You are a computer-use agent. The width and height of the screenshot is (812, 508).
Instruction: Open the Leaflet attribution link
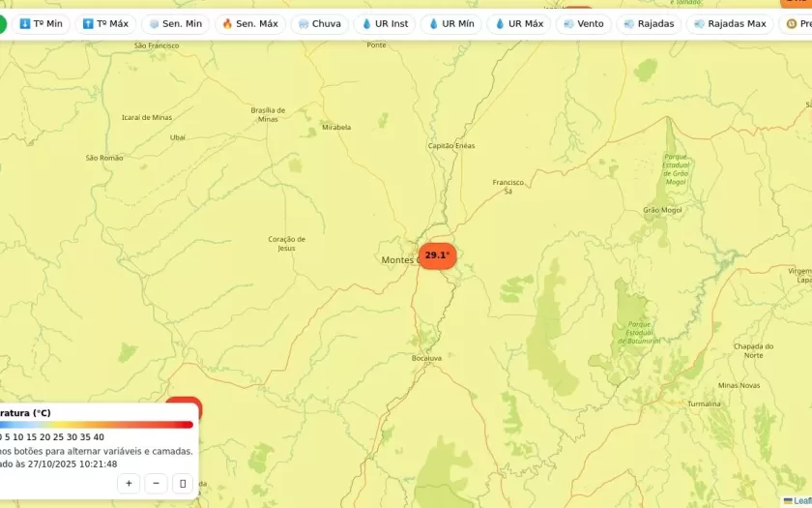[x=801, y=501]
